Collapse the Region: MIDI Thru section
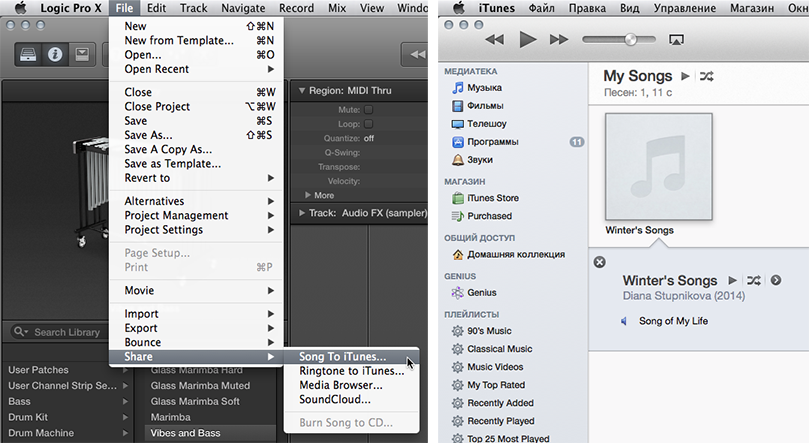The height and width of the screenshot is (443, 809). click(x=301, y=91)
